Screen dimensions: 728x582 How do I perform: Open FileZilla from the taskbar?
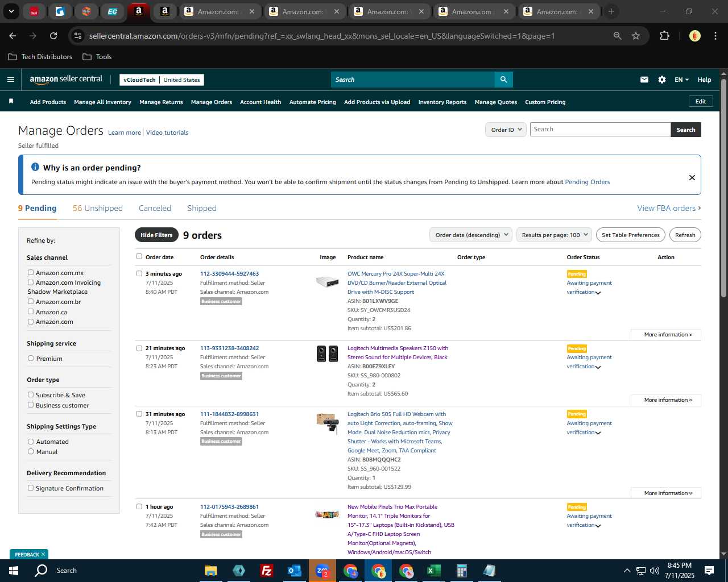(266, 571)
